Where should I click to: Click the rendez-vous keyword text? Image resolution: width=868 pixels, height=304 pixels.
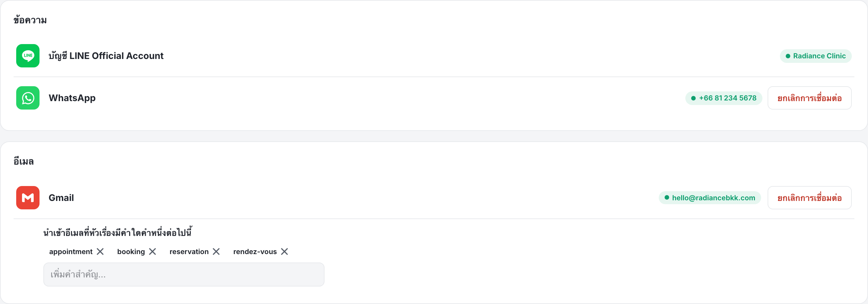pos(255,251)
